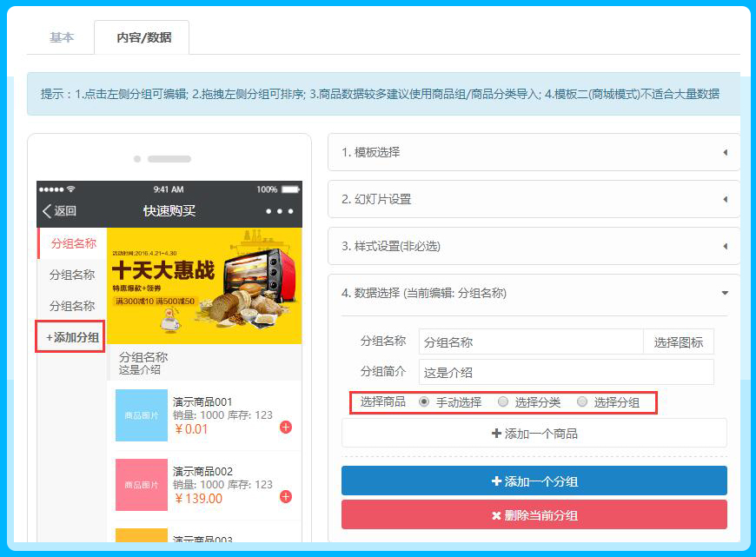The image size is (756, 557).
Task: Click the 演示商品002 pink product thumbnail
Action: (x=142, y=485)
